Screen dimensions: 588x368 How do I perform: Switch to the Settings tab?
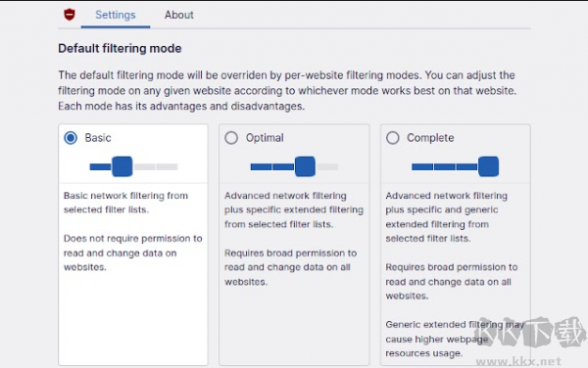(x=115, y=15)
